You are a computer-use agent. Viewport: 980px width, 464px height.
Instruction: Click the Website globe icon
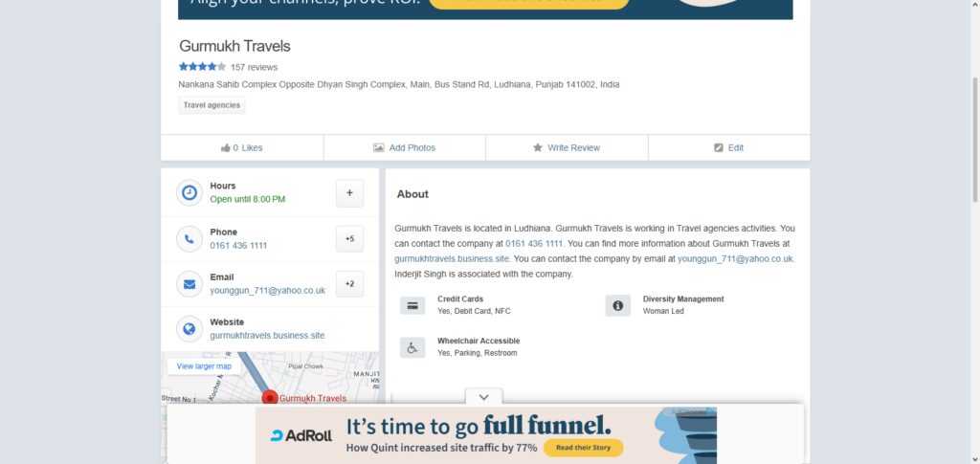pyautogui.click(x=189, y=329)
